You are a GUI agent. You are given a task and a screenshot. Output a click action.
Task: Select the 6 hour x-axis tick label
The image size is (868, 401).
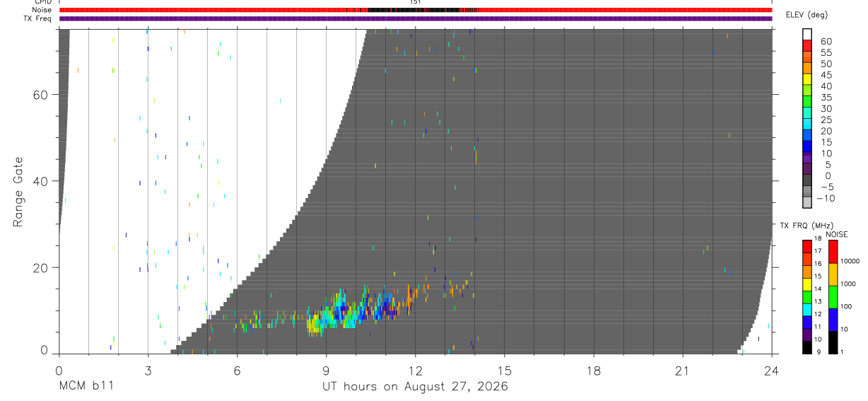pyautogui.click(x=237, y=371)
